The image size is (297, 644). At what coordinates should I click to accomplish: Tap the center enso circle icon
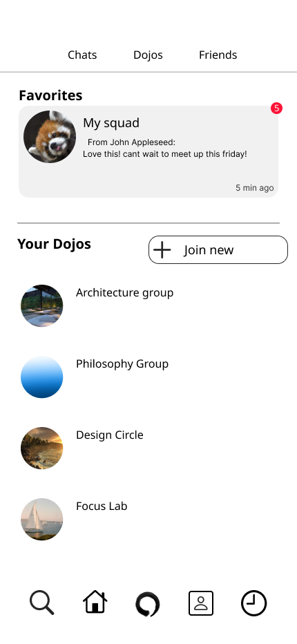(x=148, y=604)
